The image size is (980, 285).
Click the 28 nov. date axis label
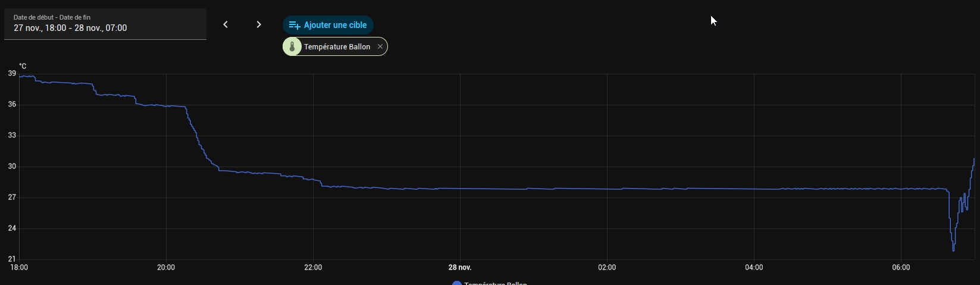coord(460,268)
